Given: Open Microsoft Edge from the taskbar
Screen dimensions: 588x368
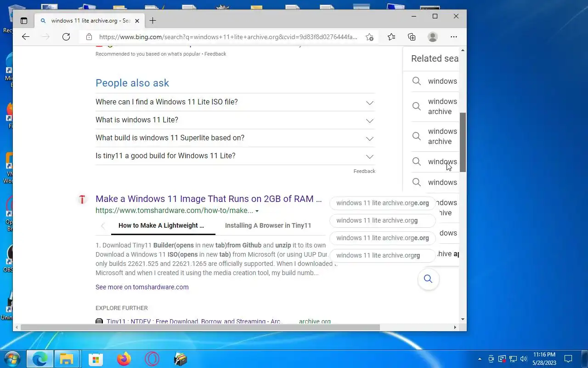Looking at the screenshot, I should 40,359.
